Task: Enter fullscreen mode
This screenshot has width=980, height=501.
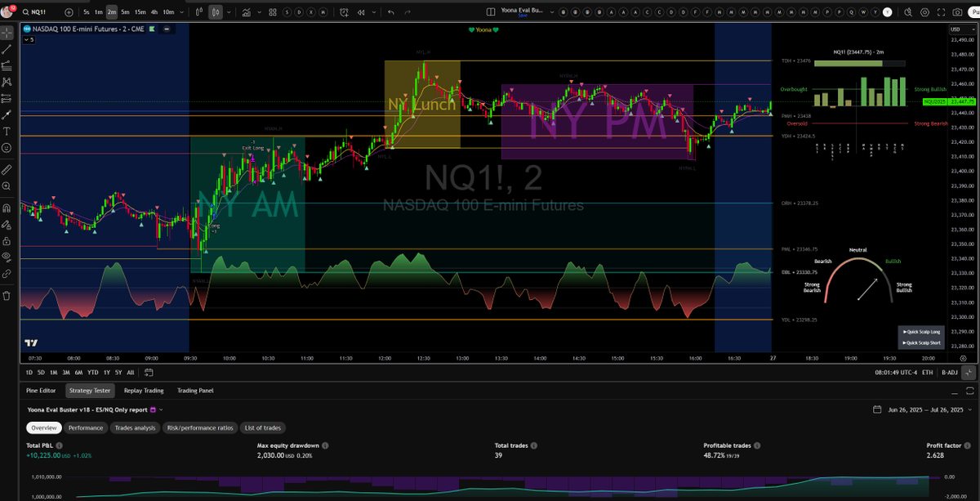Action: click(x=939, y=12)
